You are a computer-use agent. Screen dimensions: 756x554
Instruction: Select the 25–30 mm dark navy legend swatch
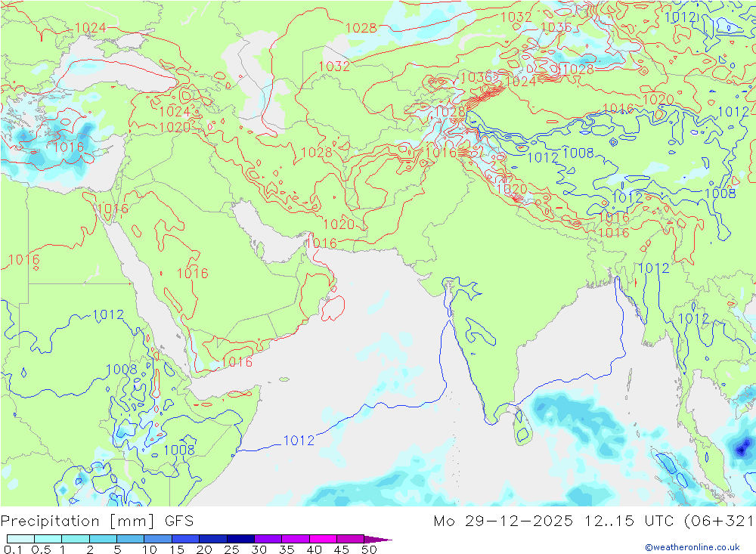tap(240, 539)
